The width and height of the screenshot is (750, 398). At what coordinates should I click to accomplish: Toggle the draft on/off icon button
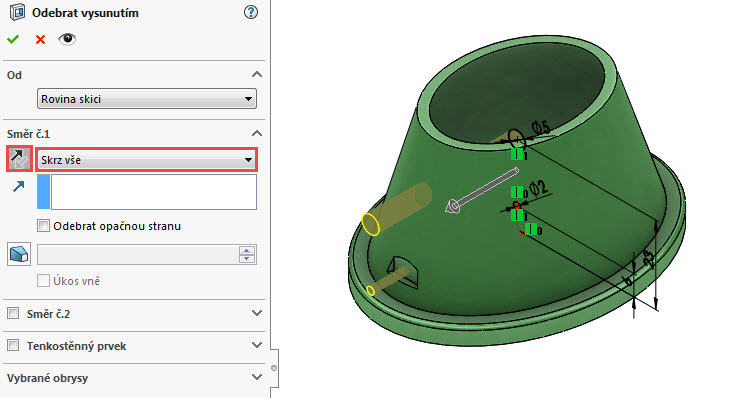pyautogui.click(x=19, y=254)
